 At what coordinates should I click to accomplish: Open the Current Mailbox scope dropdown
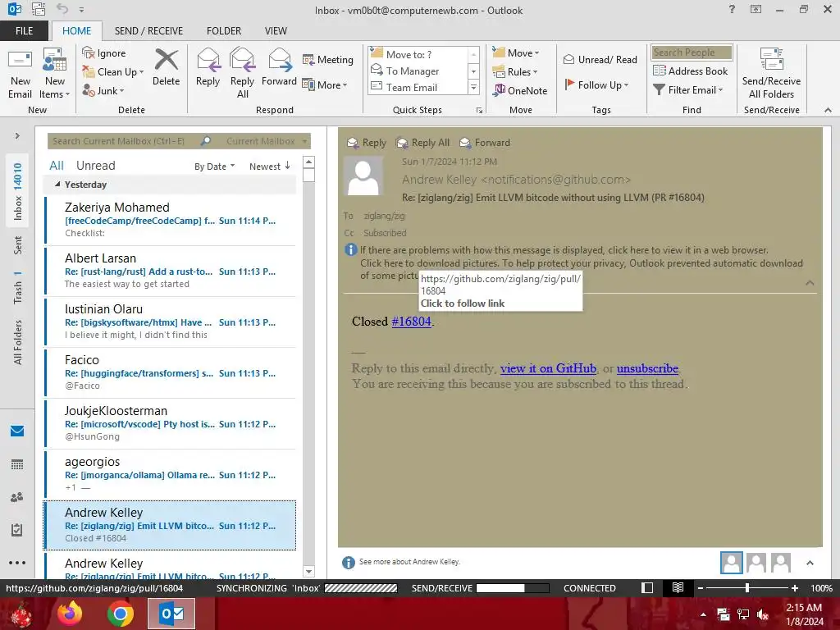[x=266, y=141]
